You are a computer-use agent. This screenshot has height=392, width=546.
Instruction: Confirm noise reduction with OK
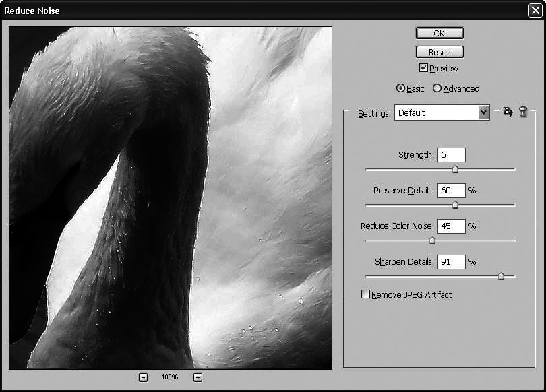(439, 32)
